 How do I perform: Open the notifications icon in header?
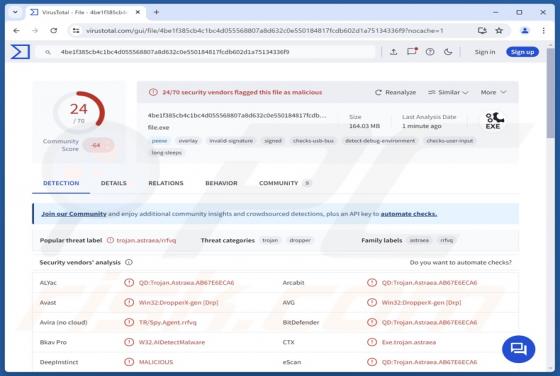[x=412, y=52]
